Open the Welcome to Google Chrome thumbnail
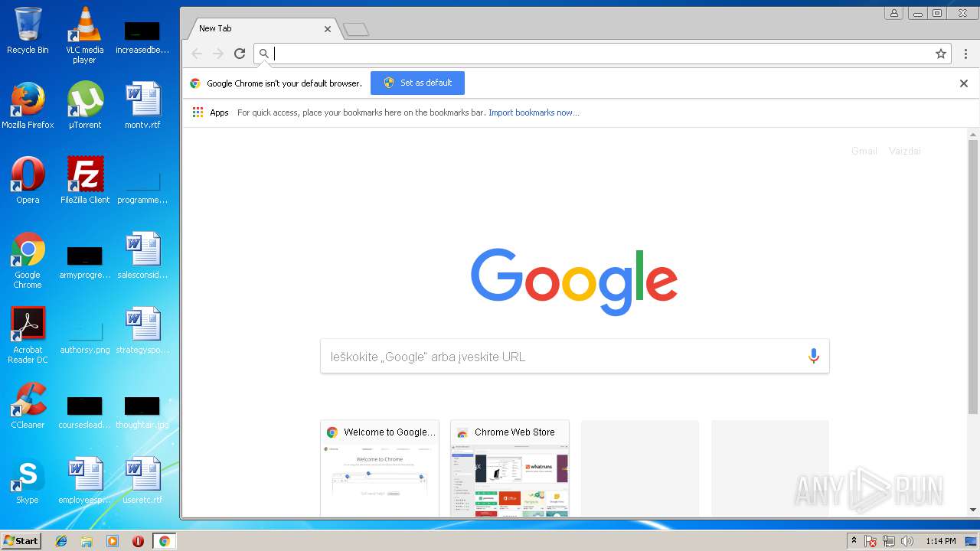This screenshot has height=551, width=980. [x=380, y=468]
